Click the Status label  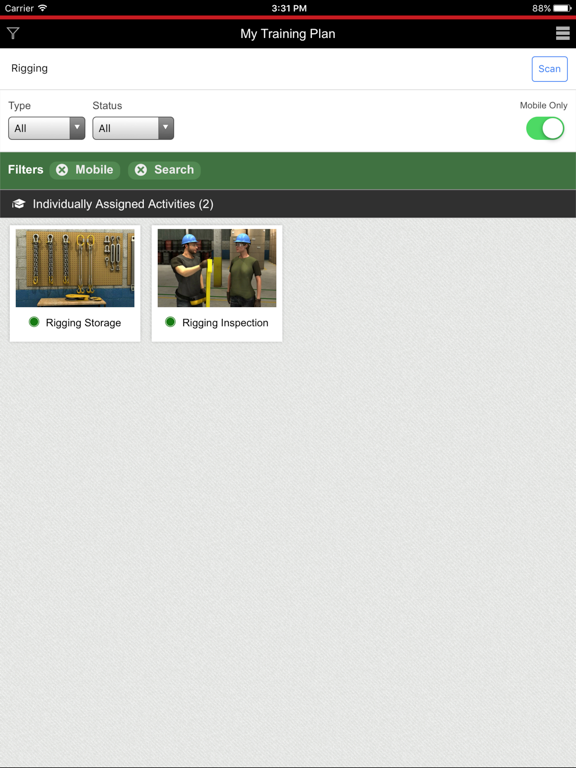tap(107, 106)
